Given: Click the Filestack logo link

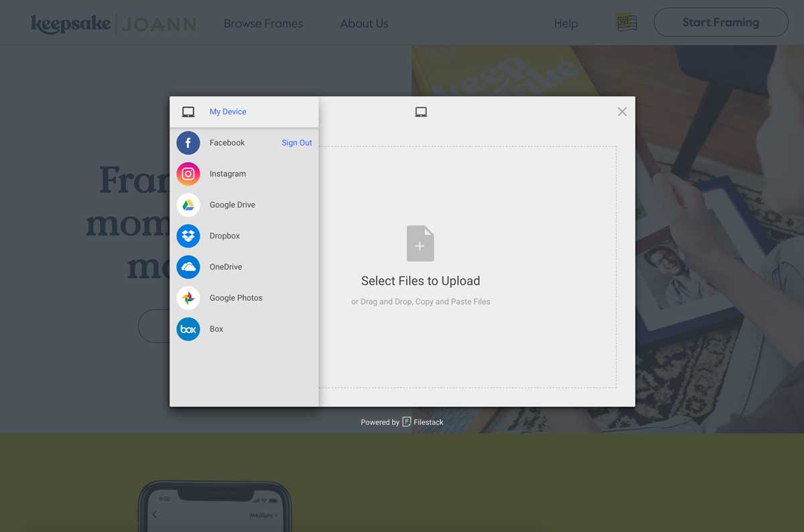Looking at the screenshot, I should pyautogui.click(x=423, y=422).
